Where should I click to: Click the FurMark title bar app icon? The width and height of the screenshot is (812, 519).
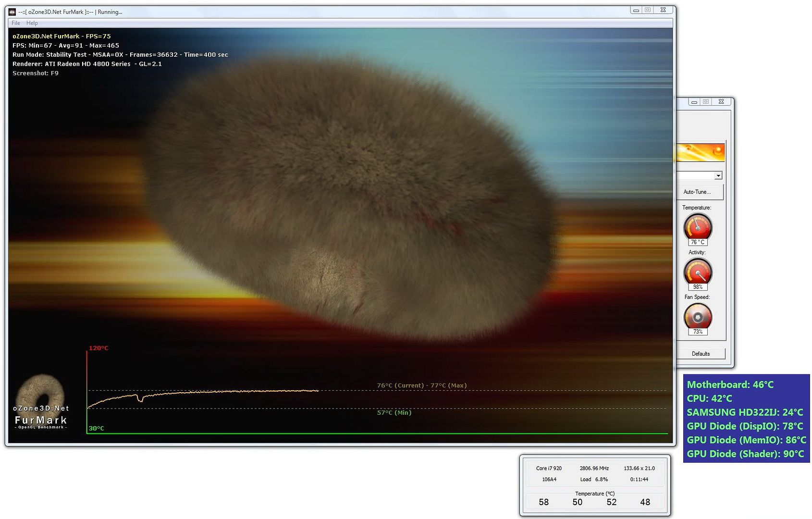click(x=12, y=12)
